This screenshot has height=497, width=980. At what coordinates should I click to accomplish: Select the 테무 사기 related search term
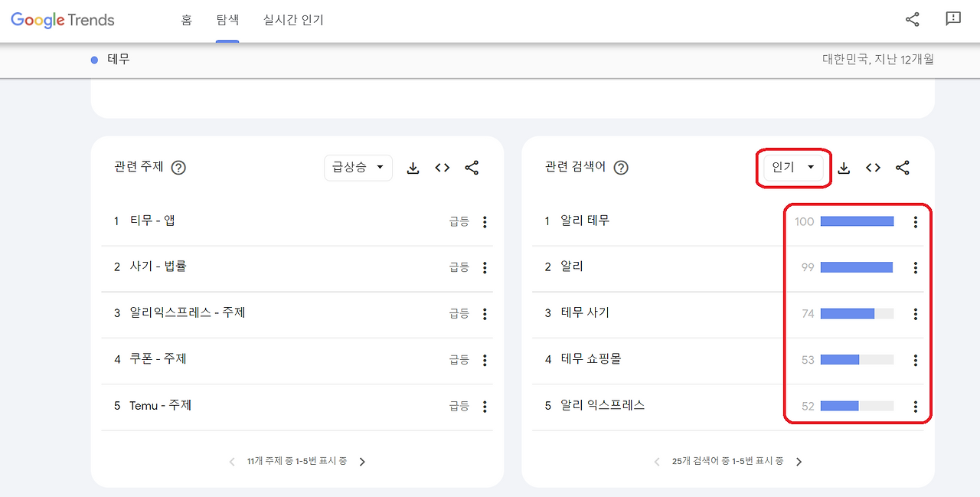click(585, 313)
